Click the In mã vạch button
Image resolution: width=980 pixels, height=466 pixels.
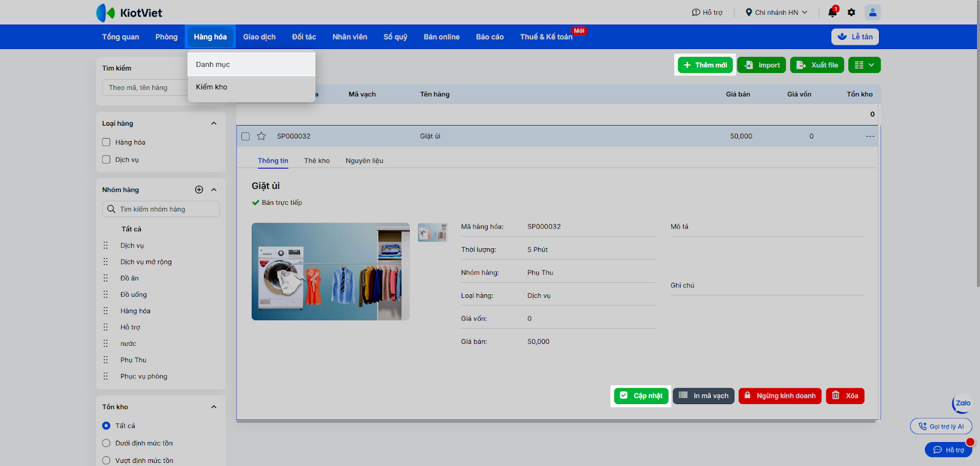704,396
